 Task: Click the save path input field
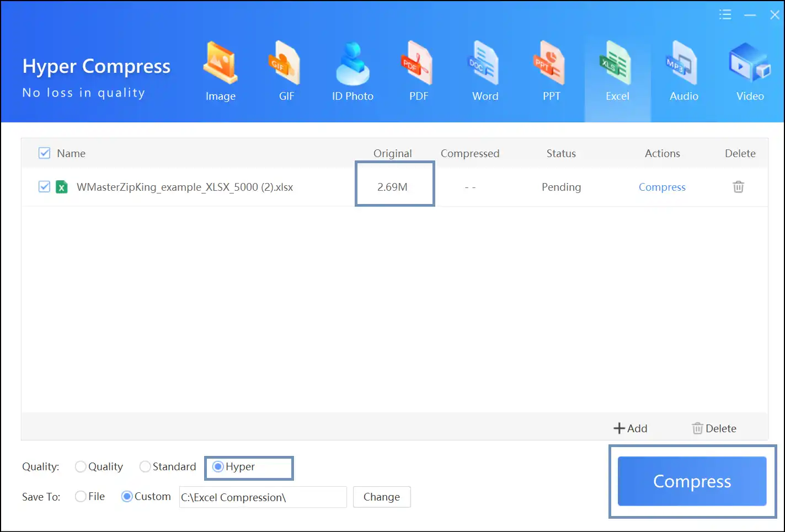click(263, 497)
